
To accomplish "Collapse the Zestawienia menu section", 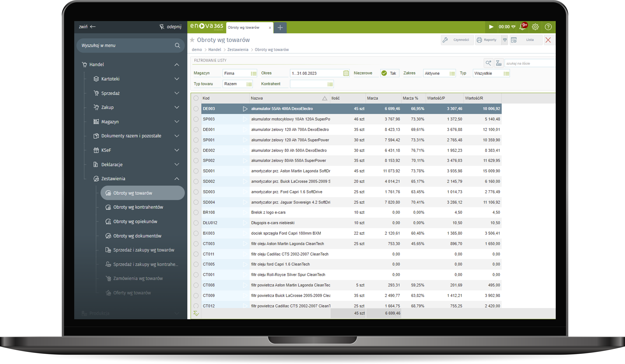I will click(x=177, y=179).
